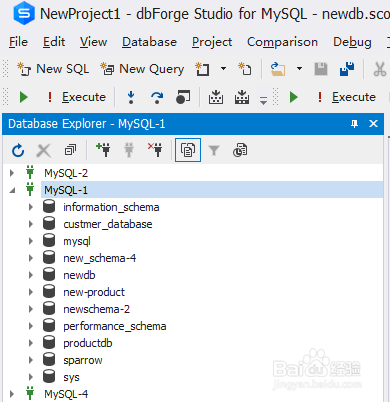Select the productdb database

tap(88, 343)
